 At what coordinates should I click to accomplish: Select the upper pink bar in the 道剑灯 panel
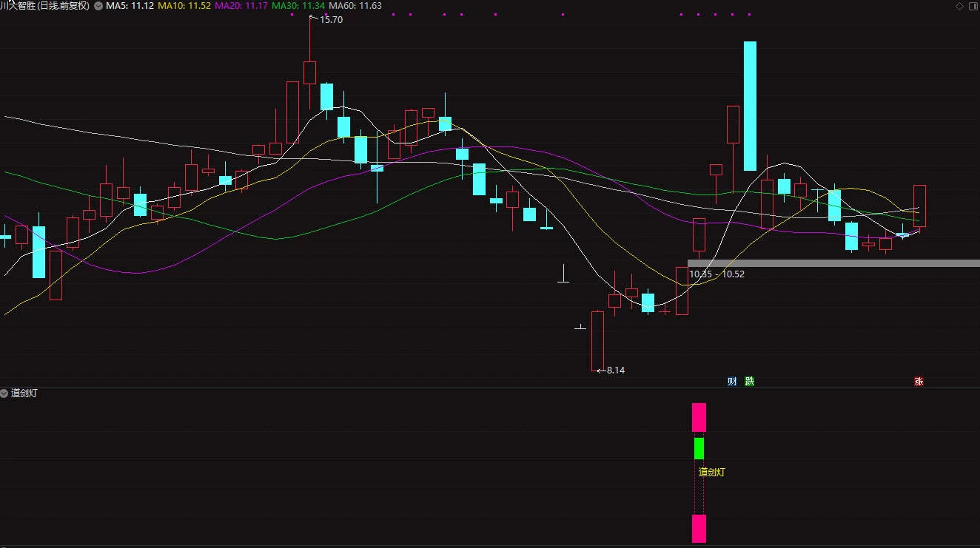[699, 417]
